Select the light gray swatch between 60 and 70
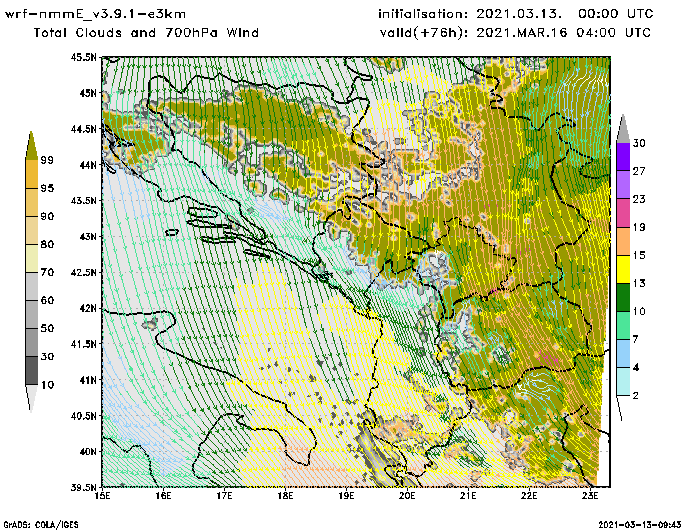Viewport: 700px width, 530px height. pos(32,286)
